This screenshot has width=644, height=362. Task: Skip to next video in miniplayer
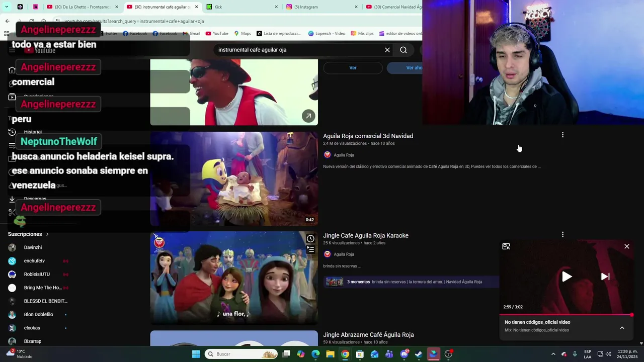pyautogui.click(x=605, y=277)
